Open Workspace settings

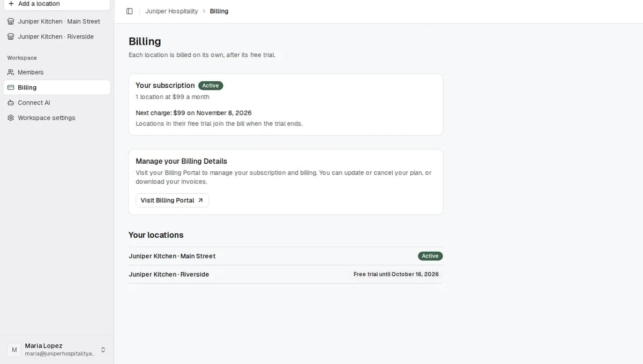[x=57, y=118]
